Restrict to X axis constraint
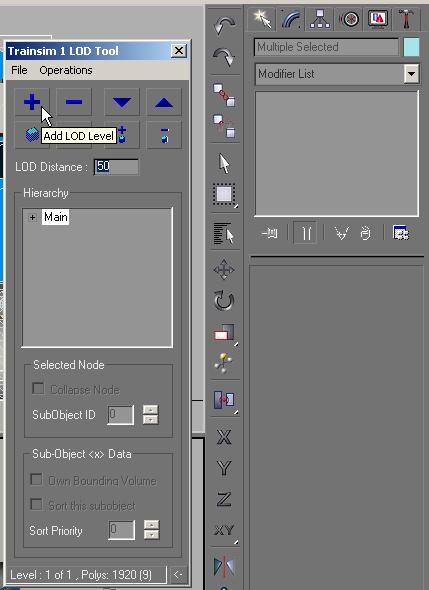Screen dimensions: 429x590 (224, 437)
